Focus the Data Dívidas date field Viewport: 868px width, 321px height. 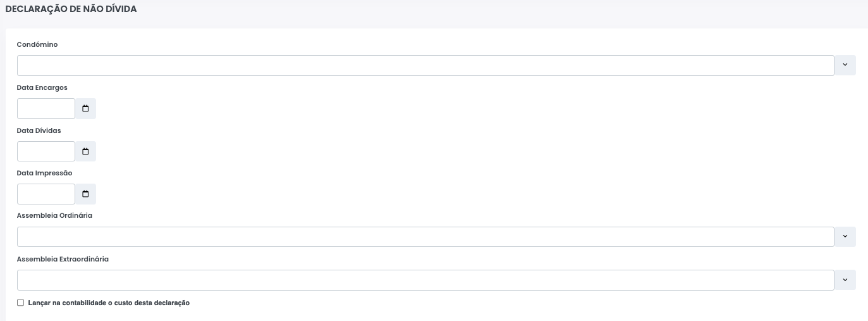46,151
